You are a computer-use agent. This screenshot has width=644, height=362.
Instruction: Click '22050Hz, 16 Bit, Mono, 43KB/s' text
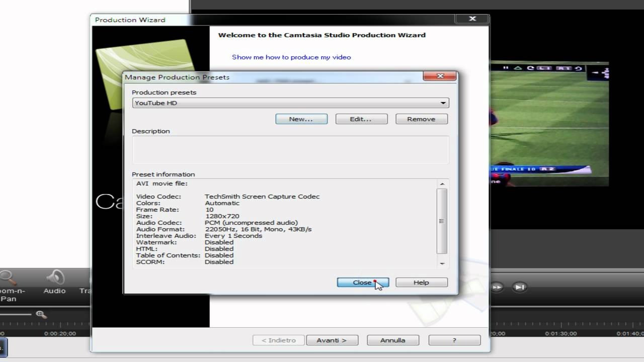[x=258, y=229]
